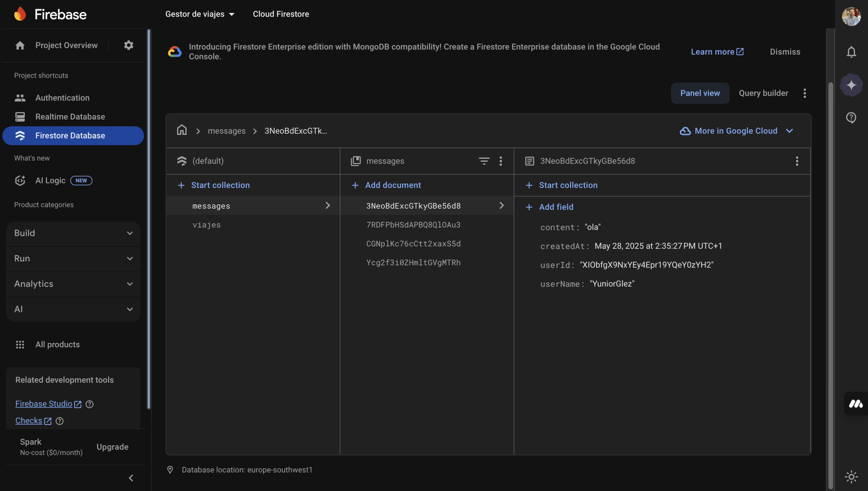This screenshot has height=491, width=868.
Task: Select Panel view tab
Action: [699, 93]
